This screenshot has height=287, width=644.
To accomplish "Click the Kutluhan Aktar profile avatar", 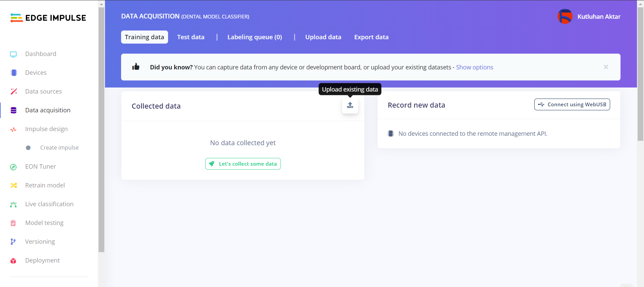I will pos(565,16).
